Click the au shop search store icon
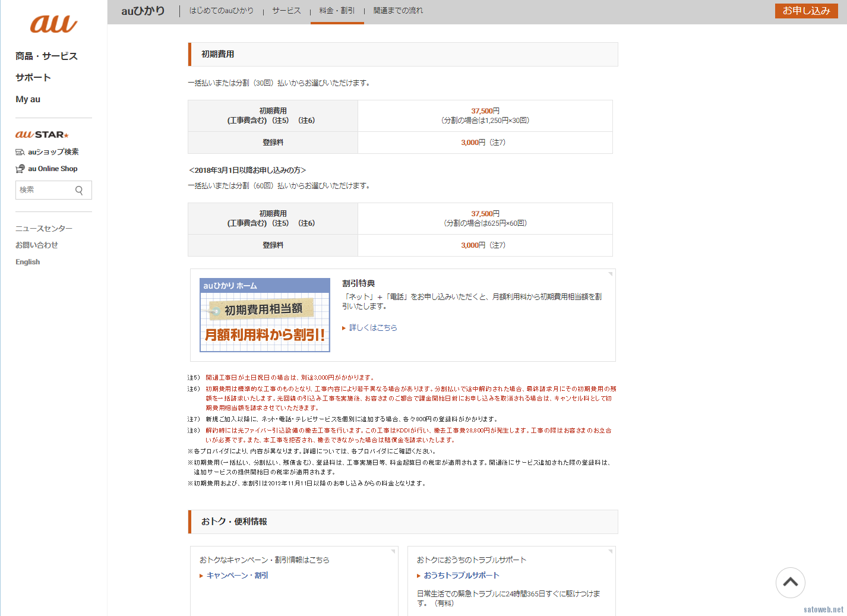Screen dimensions: 847x616 pos(20,152)
